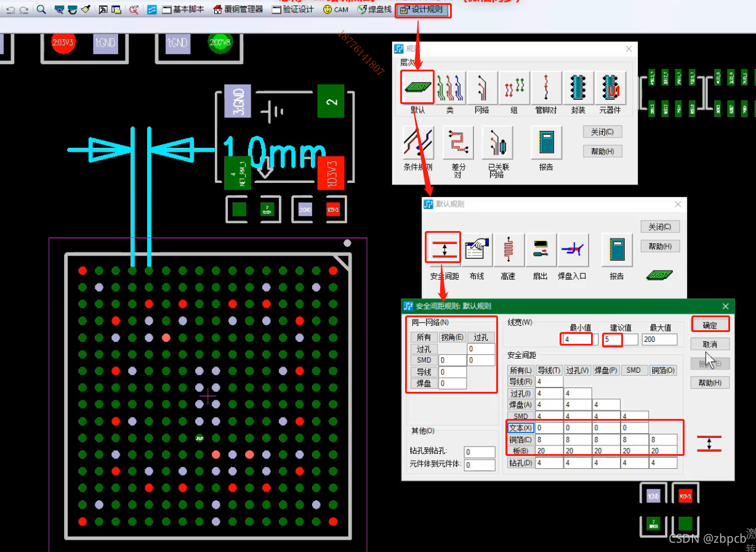This screenshot has width=756, height=552.
Task: Click the 默认 (default) rules icon
Action: click(x=417, y=89)
